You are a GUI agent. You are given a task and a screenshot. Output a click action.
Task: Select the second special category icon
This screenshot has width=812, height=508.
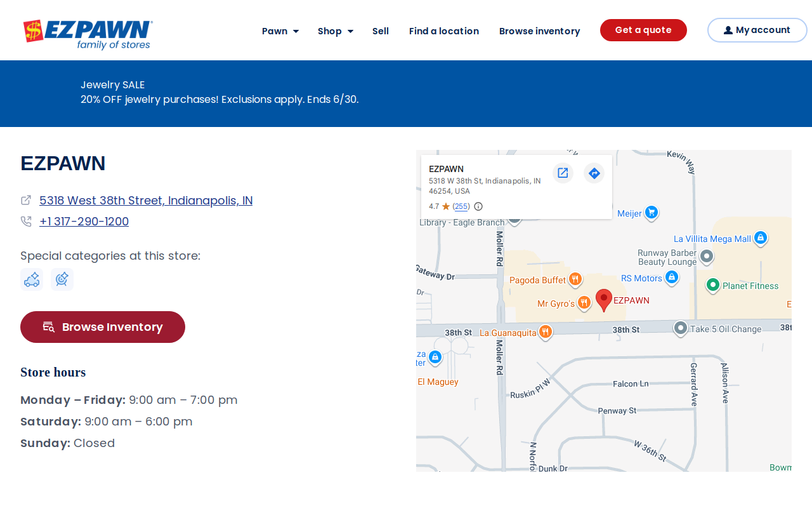62,279
